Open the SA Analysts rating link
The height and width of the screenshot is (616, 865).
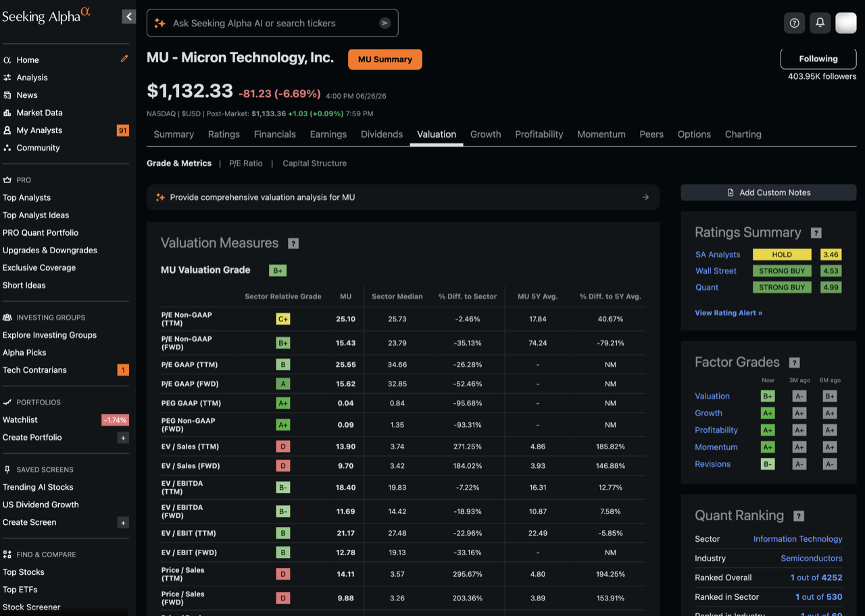coord(718,255)
